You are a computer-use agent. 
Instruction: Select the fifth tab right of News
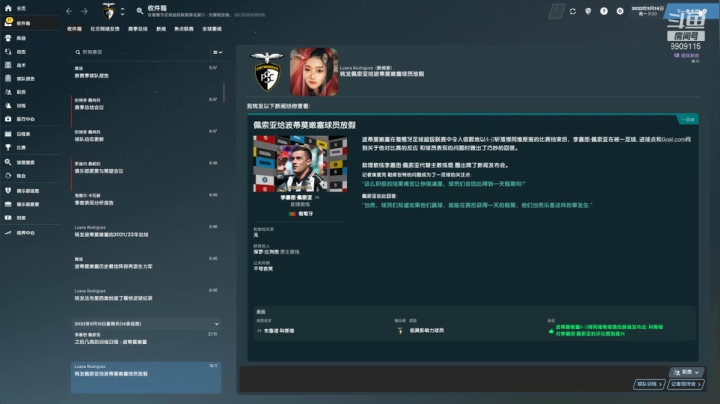[184, 29]
